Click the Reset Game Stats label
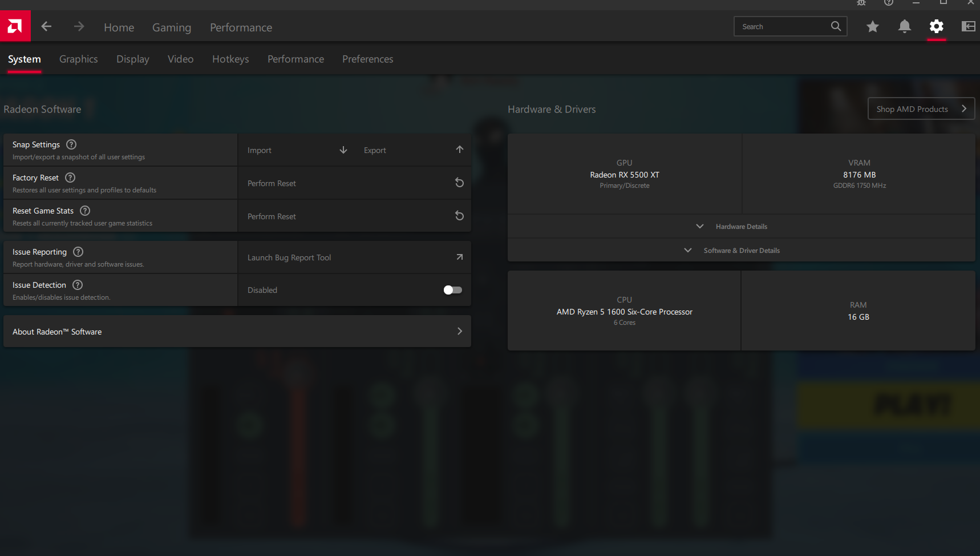980x556 pixels. pyautogui.click(x=43, y=211)
